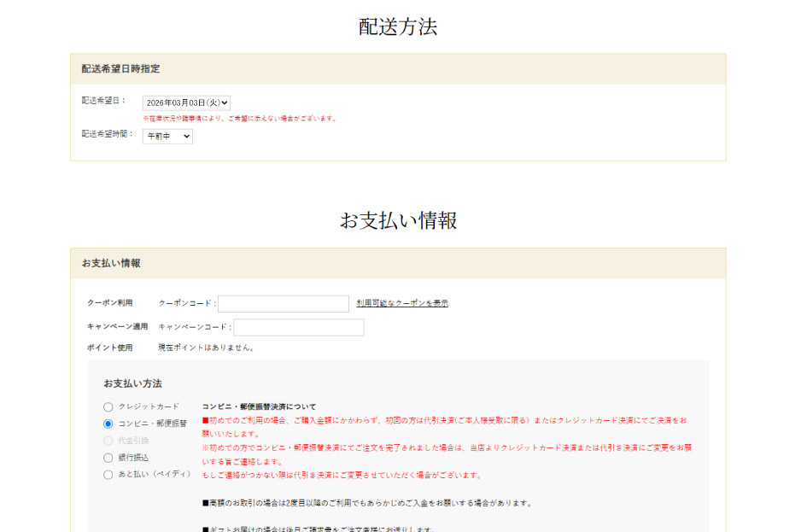The image size is (807, 532).
Task: Open 利用可能なクーポンを表示 link
Action: click(x=402, y=303)
